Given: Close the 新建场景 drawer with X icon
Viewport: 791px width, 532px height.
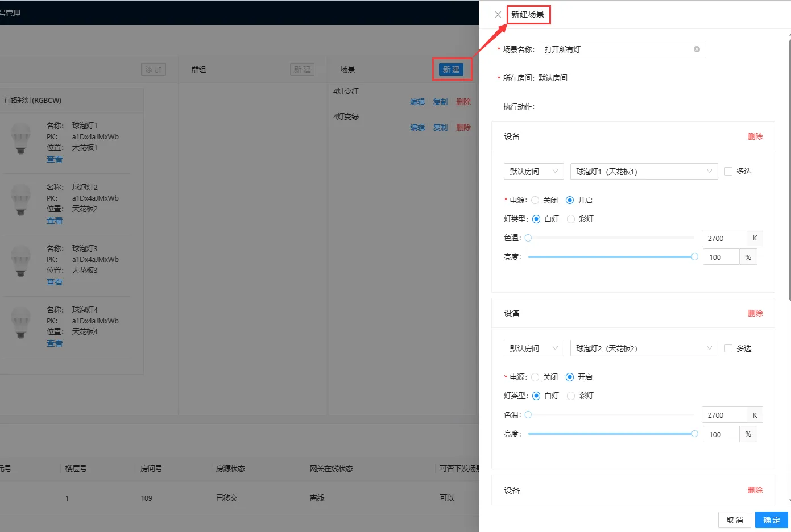Looking at the screenshot, I should click(x=498, y=15).
